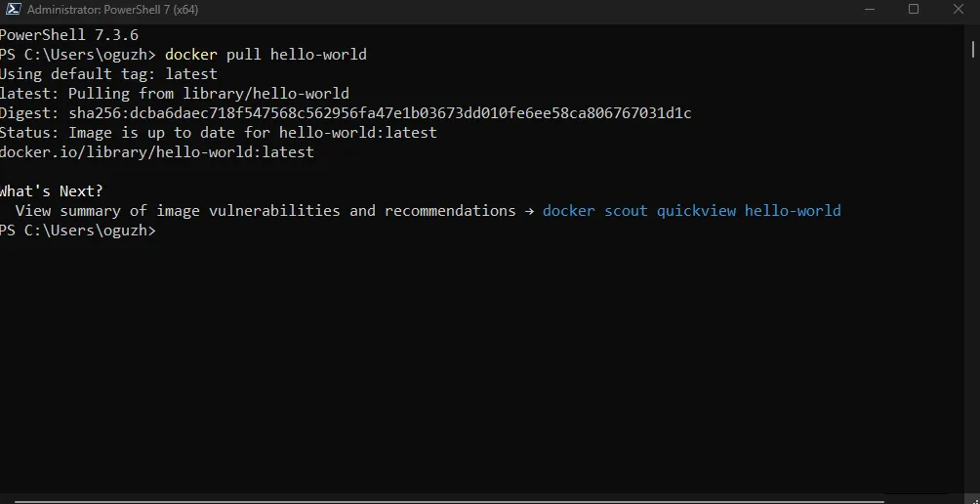Click the 'PowerShell 7.3.6' version line

click(68, 35)
